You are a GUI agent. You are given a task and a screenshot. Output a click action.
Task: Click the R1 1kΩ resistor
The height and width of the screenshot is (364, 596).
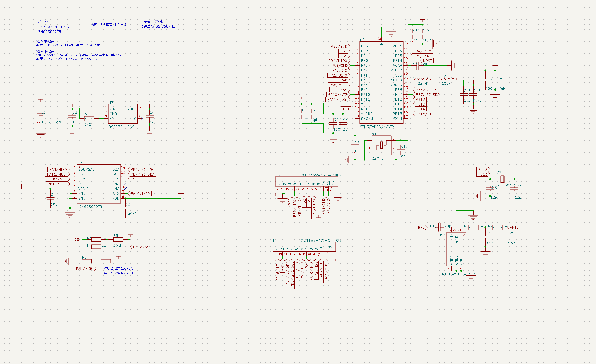89,118
